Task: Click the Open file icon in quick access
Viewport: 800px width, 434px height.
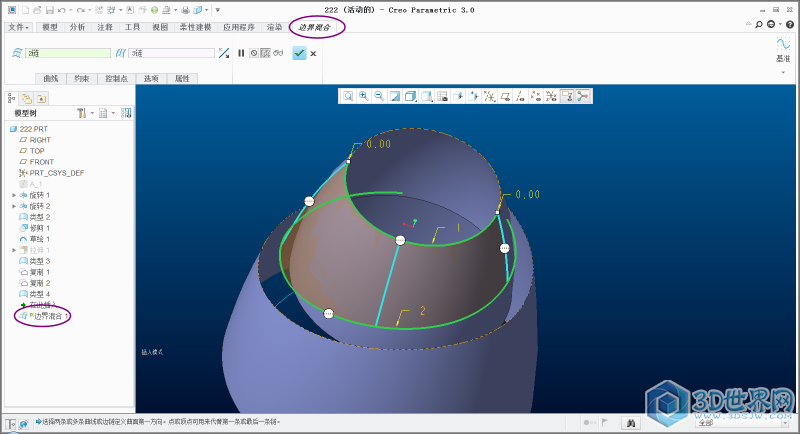Action: coord(37,10)
